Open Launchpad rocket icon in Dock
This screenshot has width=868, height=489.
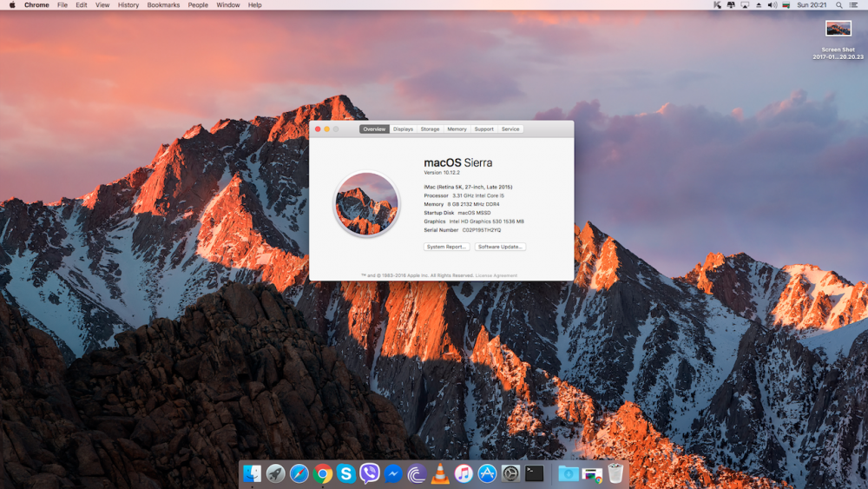point(275,473)
